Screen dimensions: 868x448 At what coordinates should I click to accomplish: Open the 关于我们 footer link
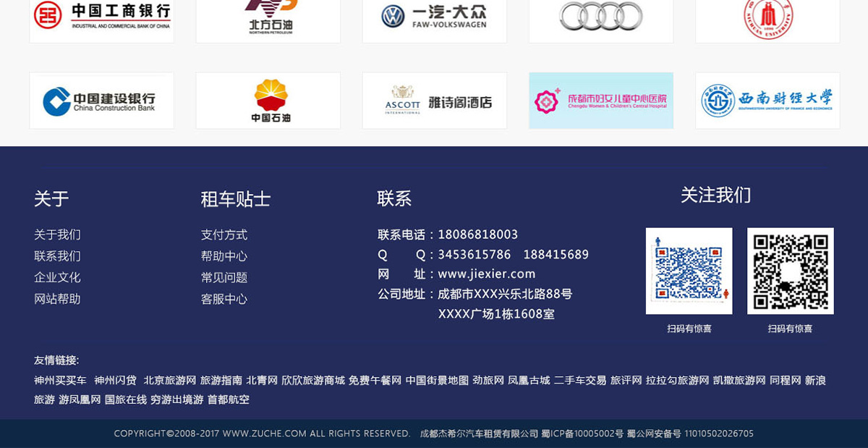(57, 234)
